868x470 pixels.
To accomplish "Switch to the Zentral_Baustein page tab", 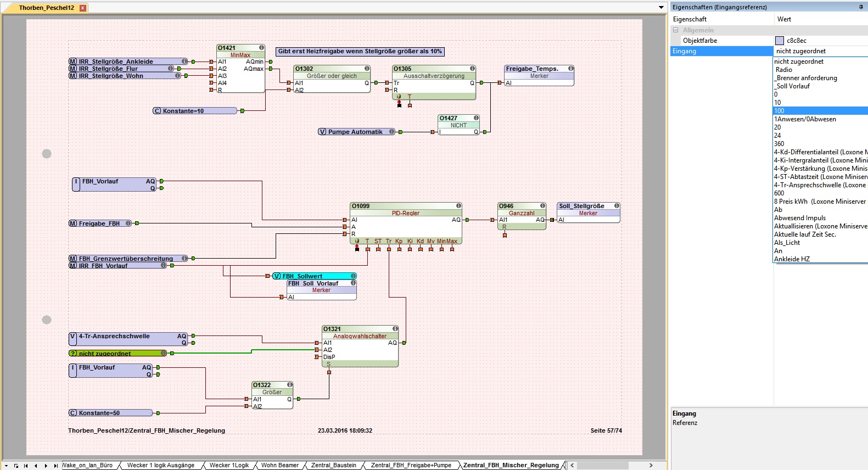I will pyautogui.click(x=333, y=465).
